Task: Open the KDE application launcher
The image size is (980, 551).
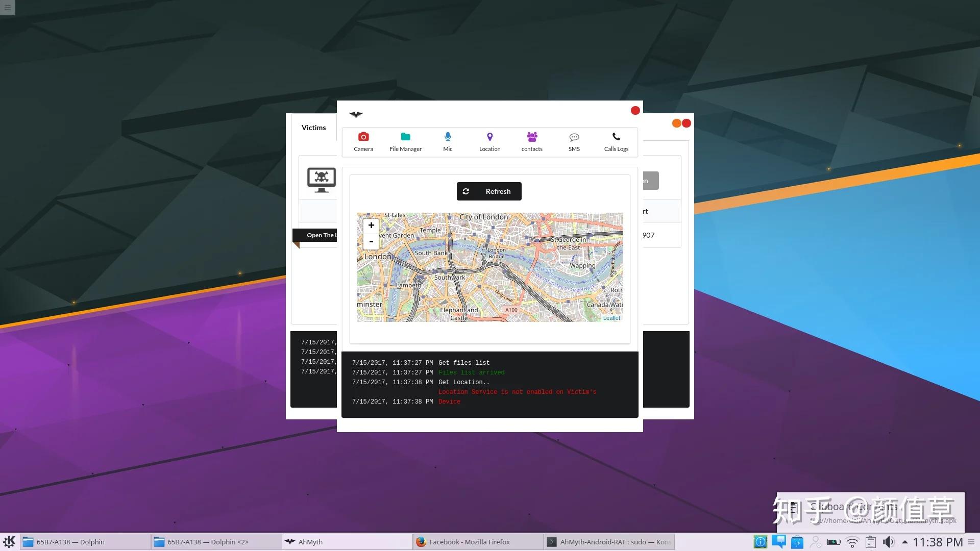Action: point(9,542)
